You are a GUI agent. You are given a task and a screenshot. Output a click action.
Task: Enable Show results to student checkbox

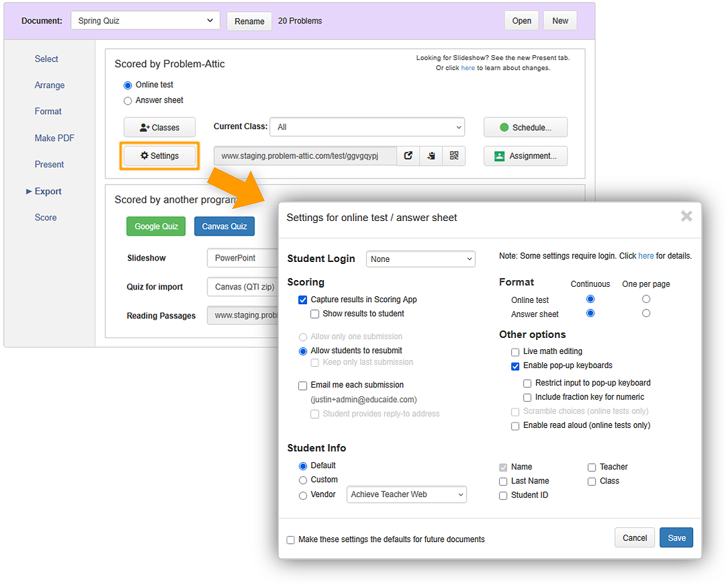pos(315,314)
